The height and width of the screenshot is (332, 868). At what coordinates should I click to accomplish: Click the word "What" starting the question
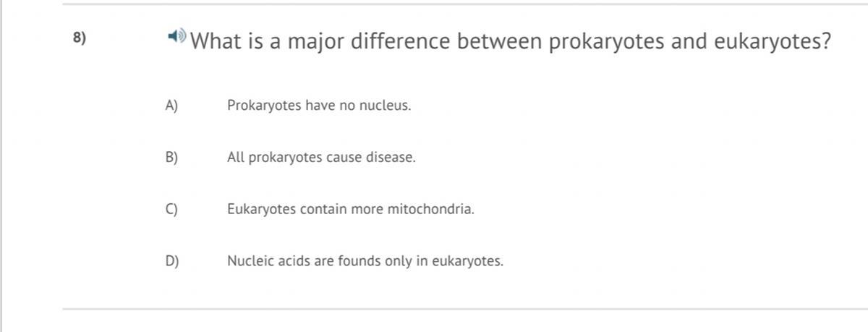(x=219, y=41)
